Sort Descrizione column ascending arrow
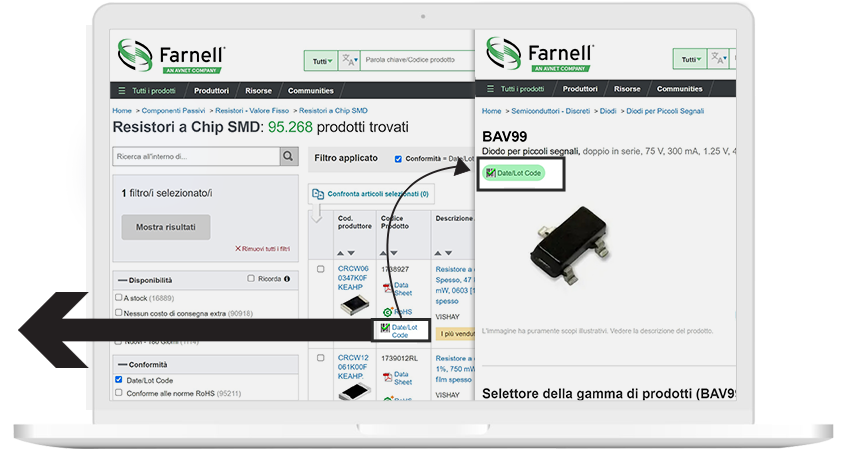This screenshot has height=454, width=850. [x=438, y=253]
